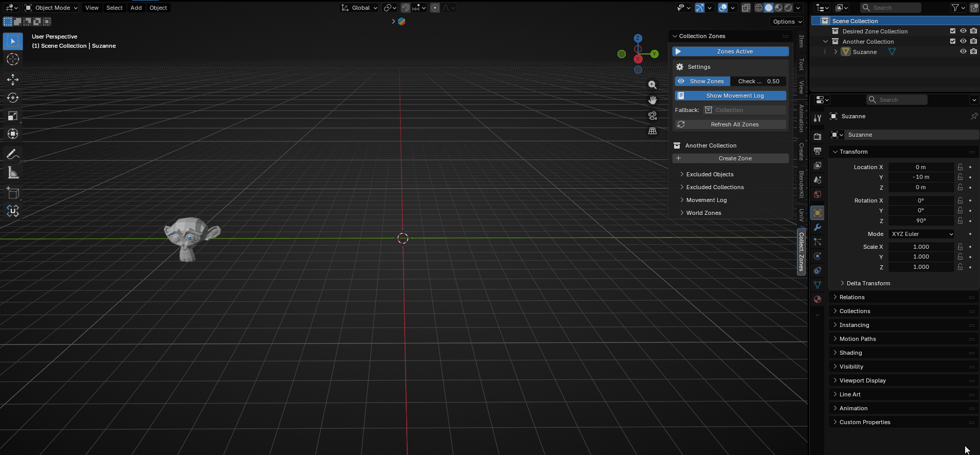Open the World properties tab
Screen dimensions: 980x455
pyautogui.click(x=818, y=194)
